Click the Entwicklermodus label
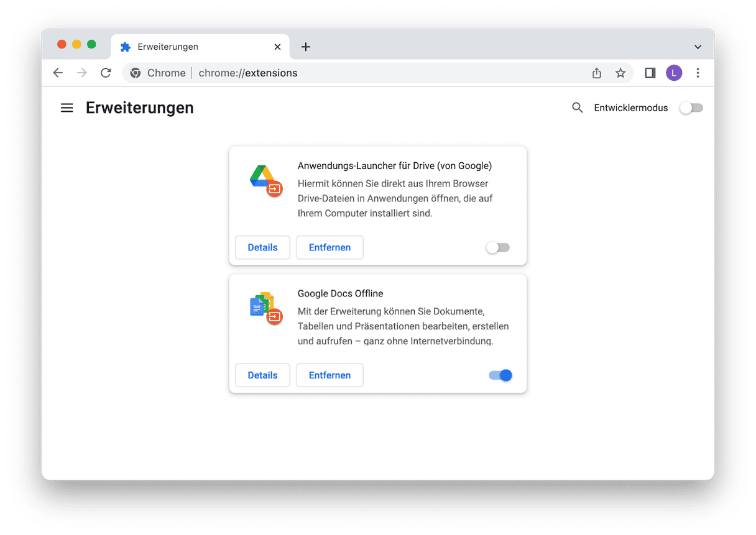The height and width of the screenshot is (535, 756). point(631,107)
